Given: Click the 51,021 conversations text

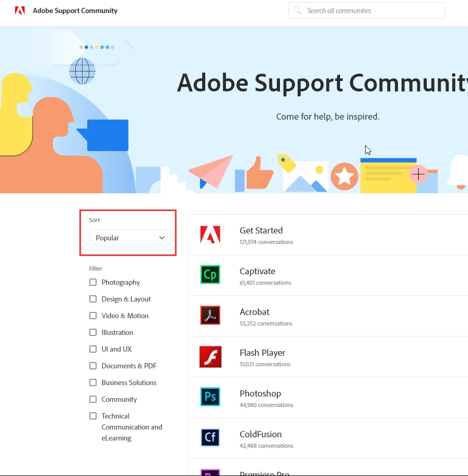Looking at the screenshot, I should [x=265, y=364].
